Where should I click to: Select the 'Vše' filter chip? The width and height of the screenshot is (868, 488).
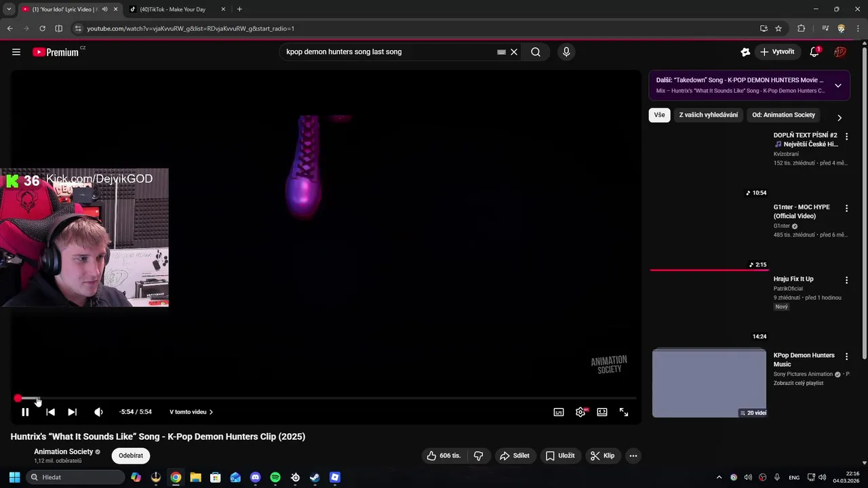pos(660,115)
